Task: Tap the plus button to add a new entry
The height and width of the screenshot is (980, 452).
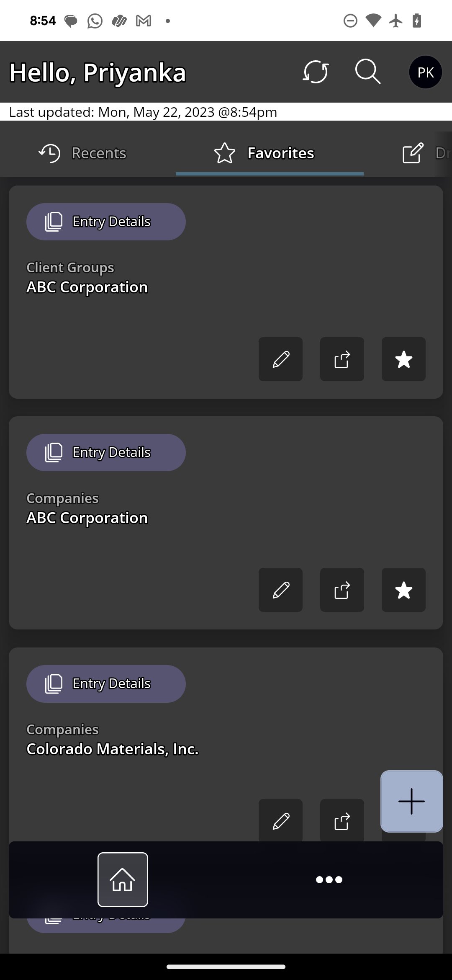Action: click(x=411, y=801)
